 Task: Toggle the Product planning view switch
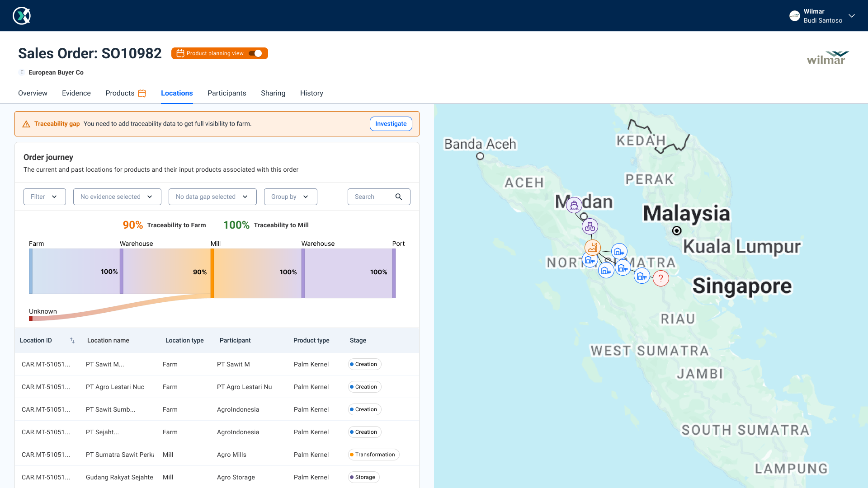255,53
